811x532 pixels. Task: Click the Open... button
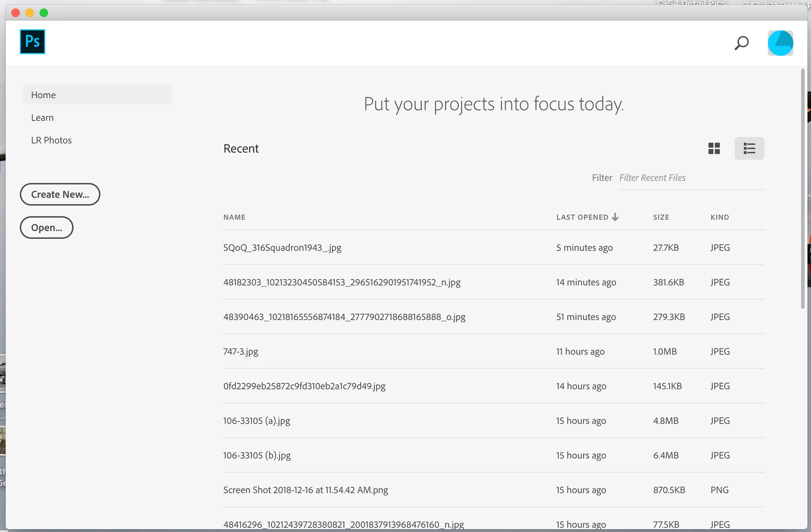click(x=47, y=227)
